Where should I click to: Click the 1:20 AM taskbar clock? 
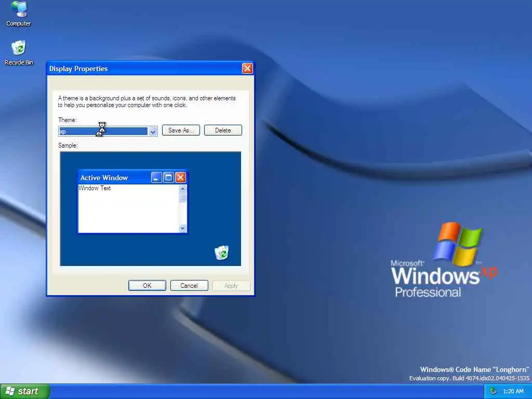[513, 392]
